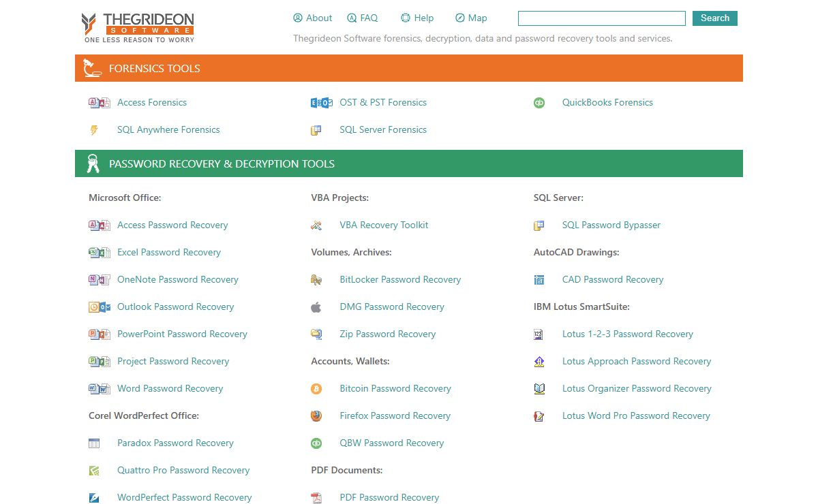Viewport: 818px width, 504px height.
Task: Click the Lotus Word Pro Password Recovery icon
Action: [x=539, y=416]
